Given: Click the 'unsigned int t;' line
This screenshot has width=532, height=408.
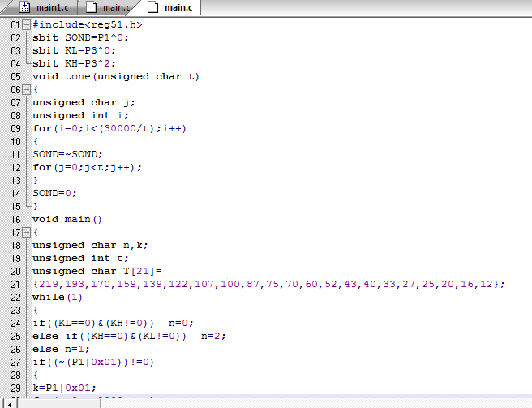Looking at the screenshot, I should click(80, 258).
